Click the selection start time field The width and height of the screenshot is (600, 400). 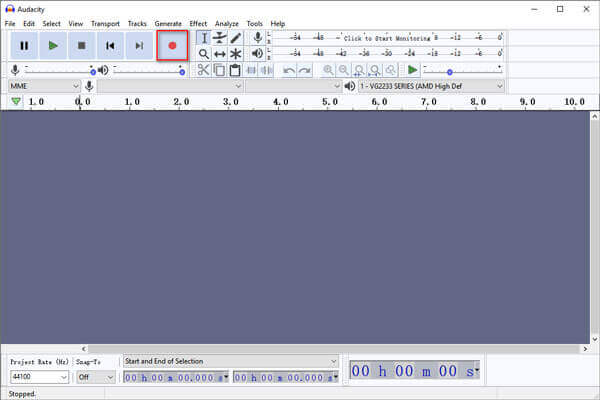(x=176, y=377)
